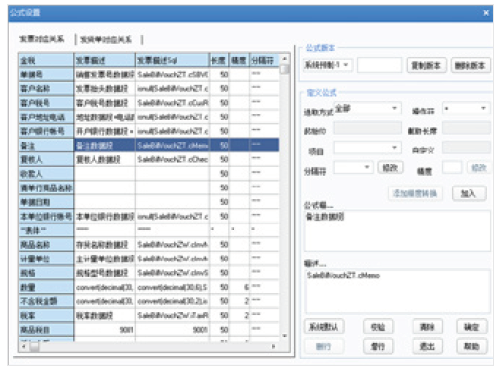Select the 清单行商品名称 row header

[x=46, y=188]
